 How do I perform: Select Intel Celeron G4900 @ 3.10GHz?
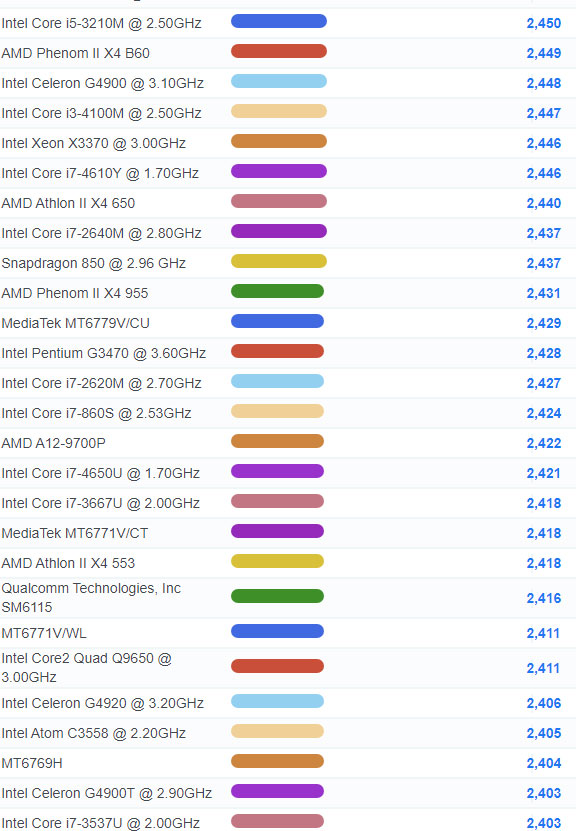[102, 83]
